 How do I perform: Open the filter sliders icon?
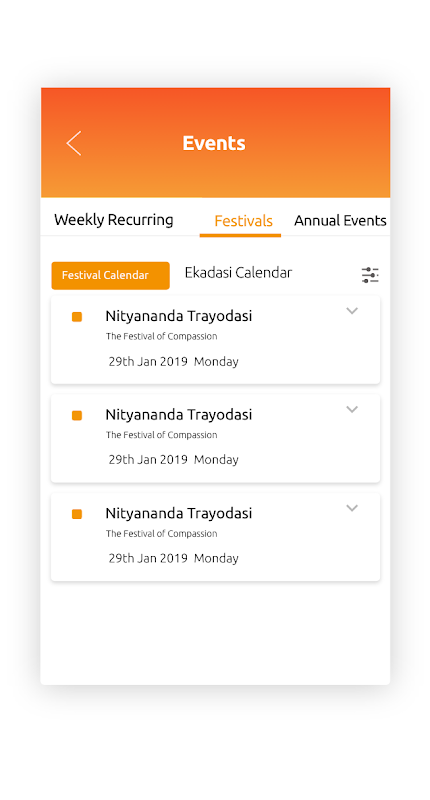click(x=370, y=275)
